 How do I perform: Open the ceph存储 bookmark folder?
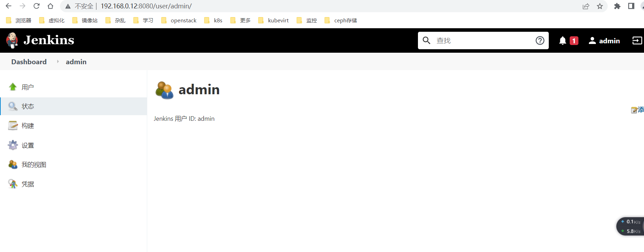click(341, 20)
